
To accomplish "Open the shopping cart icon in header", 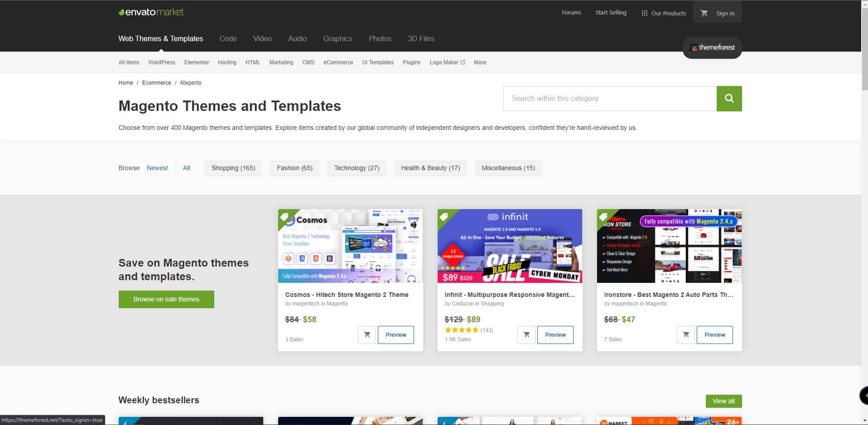I will [x=704, y=13].
